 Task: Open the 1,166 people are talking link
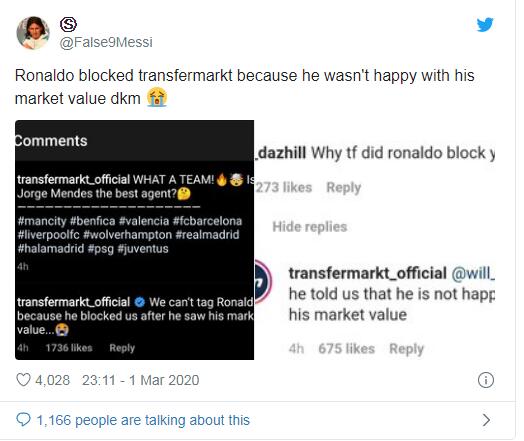click(143, 420)
